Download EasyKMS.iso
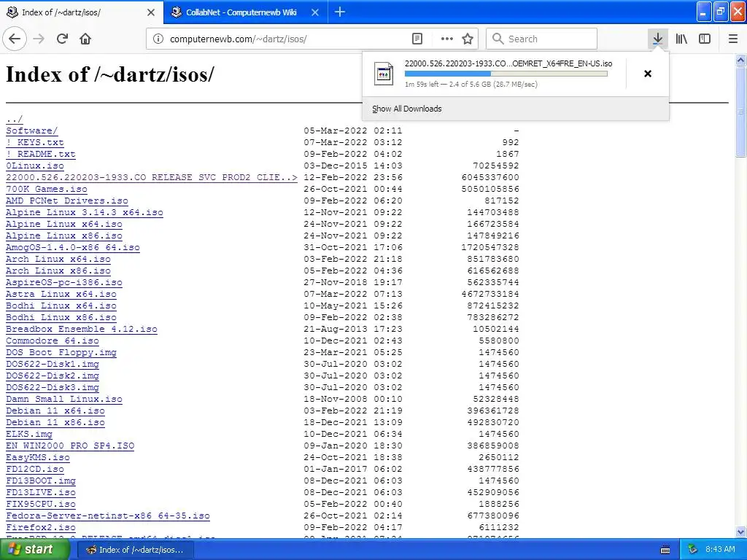Viewport: 747px width, 560px height. click(38, 457)
